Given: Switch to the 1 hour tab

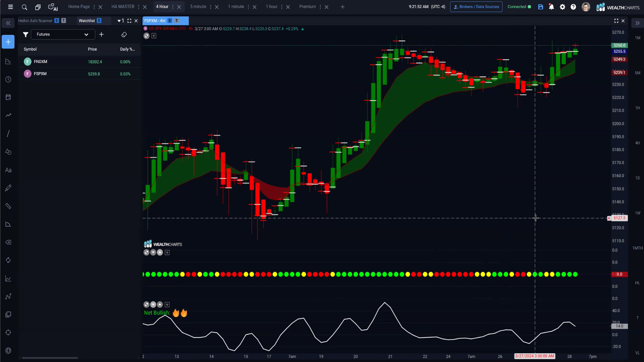Looking at the screenshot, I should (x=272, y=7).
